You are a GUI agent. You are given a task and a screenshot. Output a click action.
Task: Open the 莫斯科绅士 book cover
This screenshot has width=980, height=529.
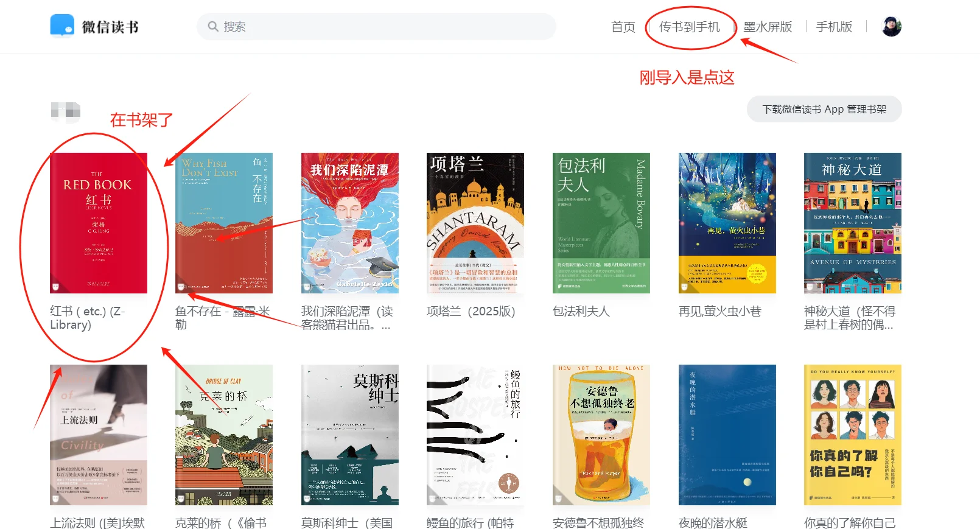click(x=350, y=435)
